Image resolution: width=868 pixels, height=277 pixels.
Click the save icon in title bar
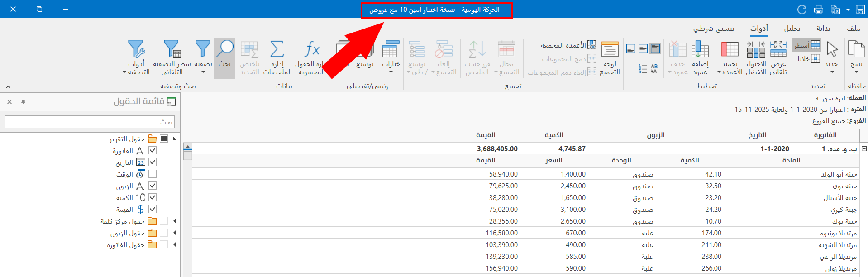860,10
